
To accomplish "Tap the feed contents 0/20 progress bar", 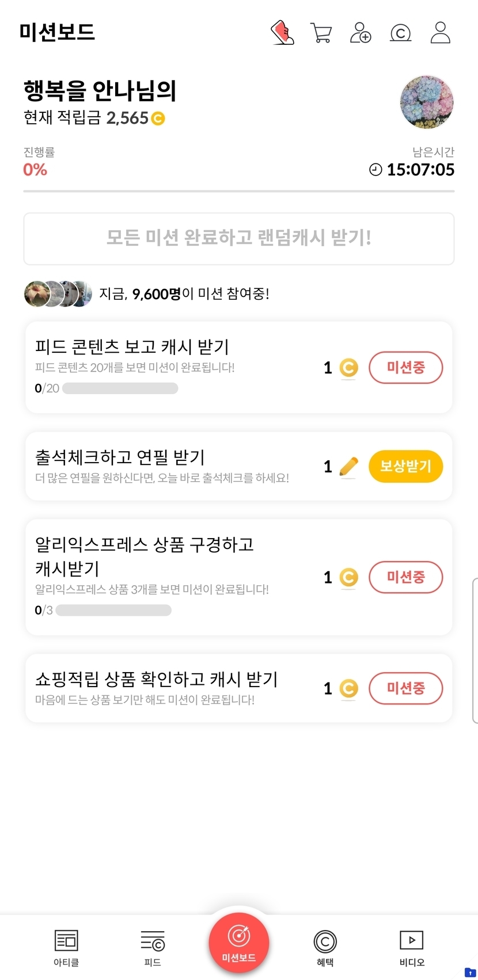I will (120, 388).
